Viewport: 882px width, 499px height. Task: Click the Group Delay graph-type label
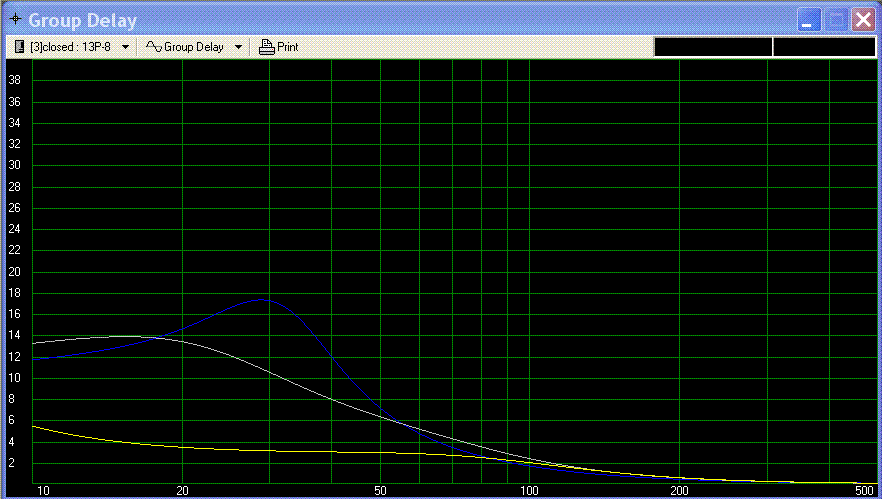[194, 47]
